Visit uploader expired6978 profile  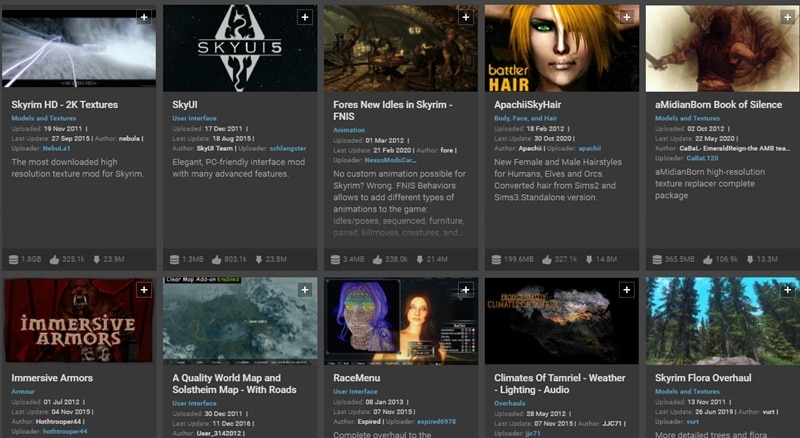click(x=436, y=422)
